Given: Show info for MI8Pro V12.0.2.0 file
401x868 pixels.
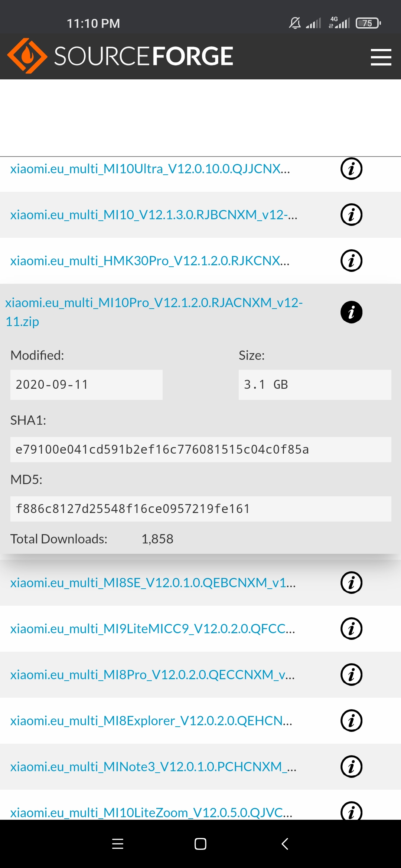Looking at the screenshot, I should coord(351,675).
